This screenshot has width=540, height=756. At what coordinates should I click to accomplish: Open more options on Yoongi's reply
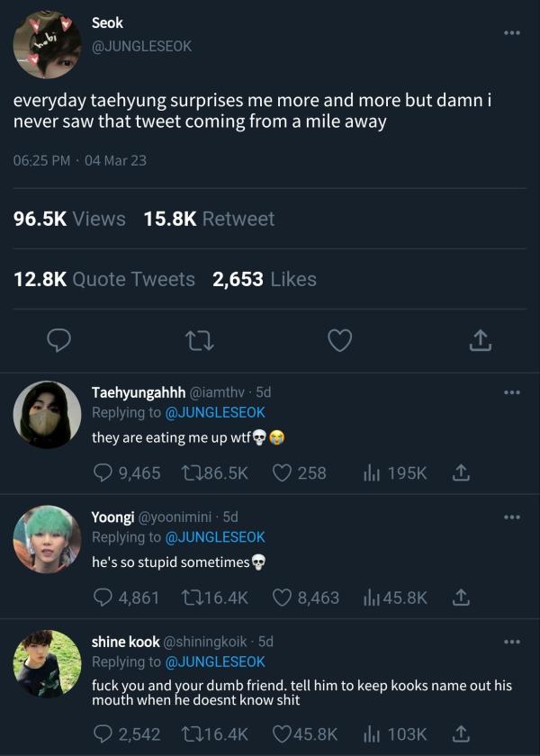(x=512, y=517)
